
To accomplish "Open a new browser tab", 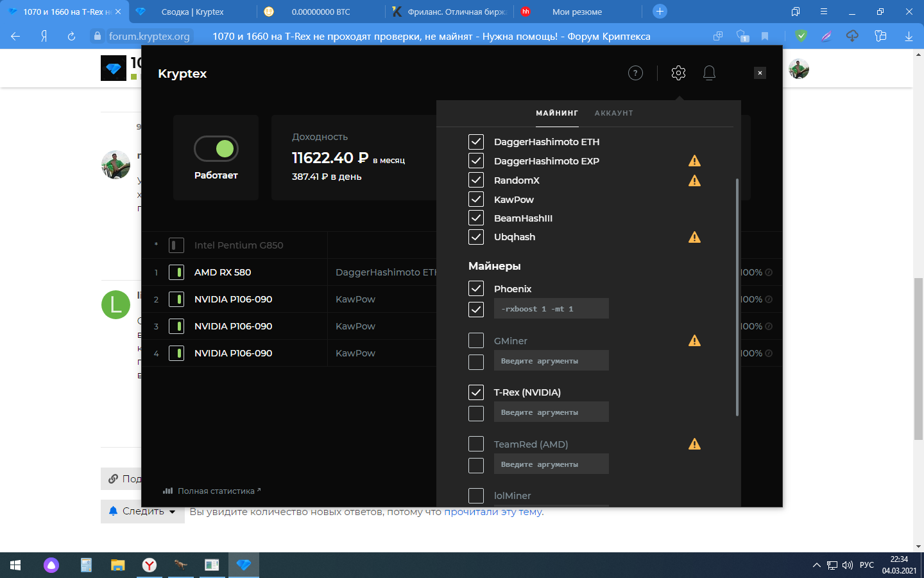I will click(660, 12).
